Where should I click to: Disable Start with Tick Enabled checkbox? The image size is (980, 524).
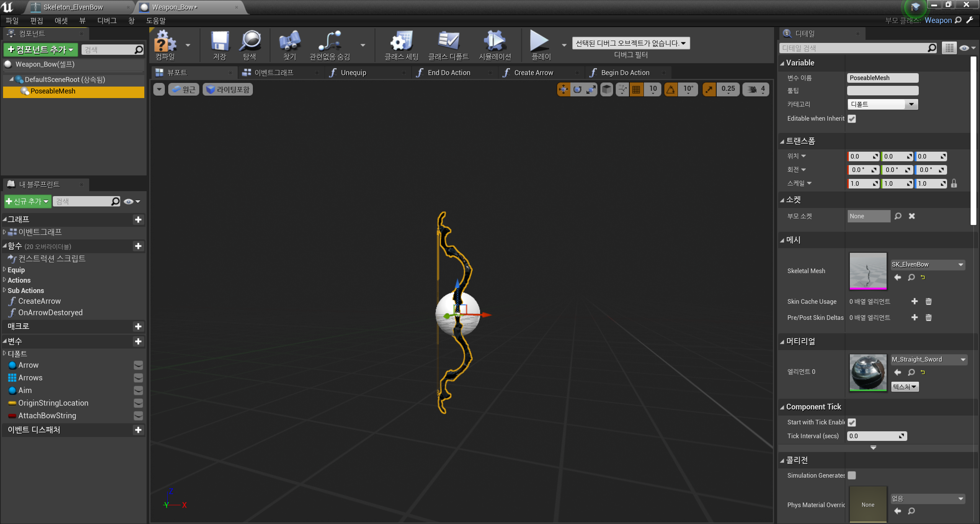click(852, 422)
